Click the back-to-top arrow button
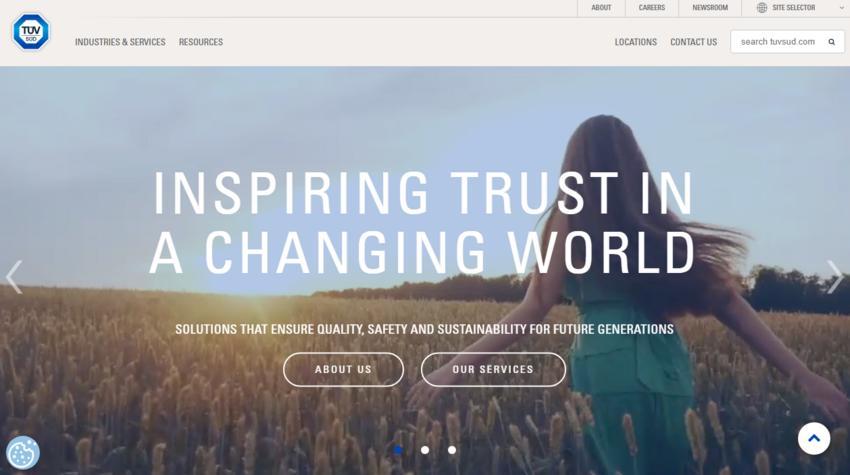This screenshot has width=850, height=475. pyautogui.click(x=814, y=439)
